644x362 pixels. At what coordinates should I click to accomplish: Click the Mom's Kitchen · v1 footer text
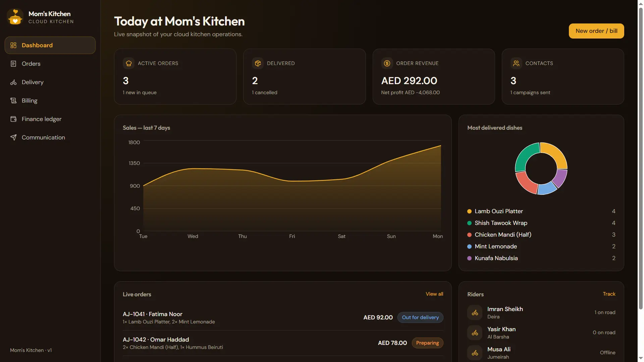[31, 350]
